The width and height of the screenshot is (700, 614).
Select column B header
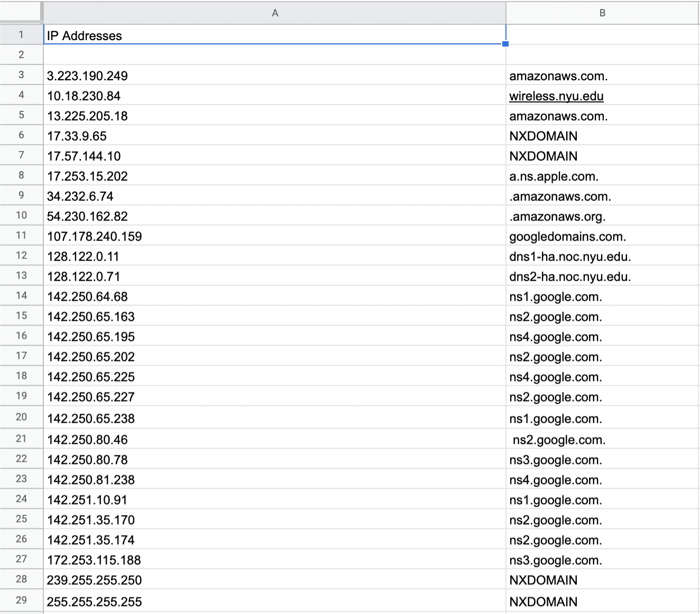[x=603, y=13]
